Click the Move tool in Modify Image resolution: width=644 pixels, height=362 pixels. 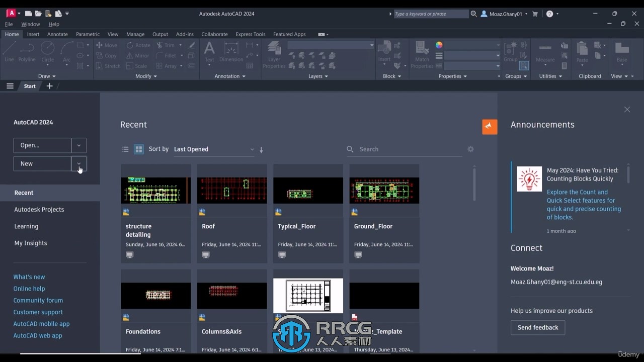point(106,45)
